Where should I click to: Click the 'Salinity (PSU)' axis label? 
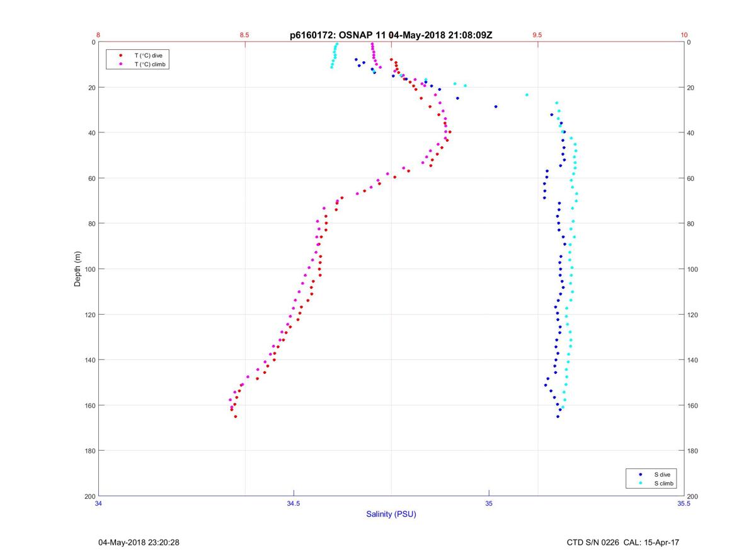tap(391, 514)
